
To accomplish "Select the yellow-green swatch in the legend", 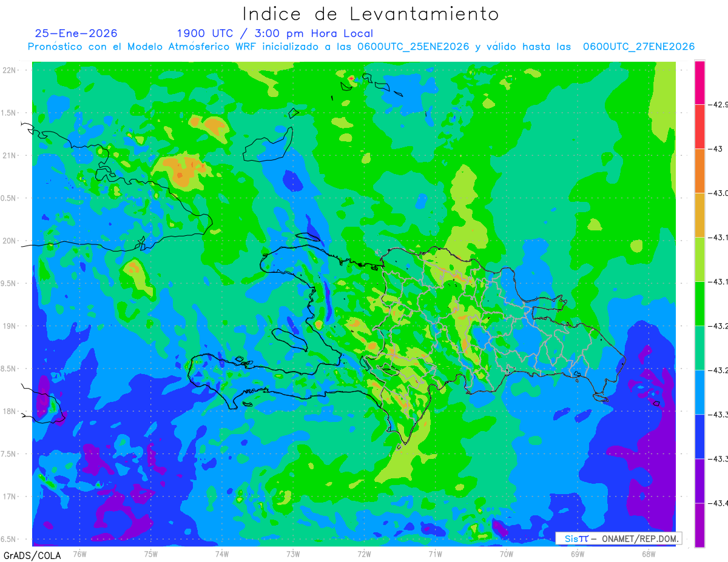I will [x=699, y=259].
